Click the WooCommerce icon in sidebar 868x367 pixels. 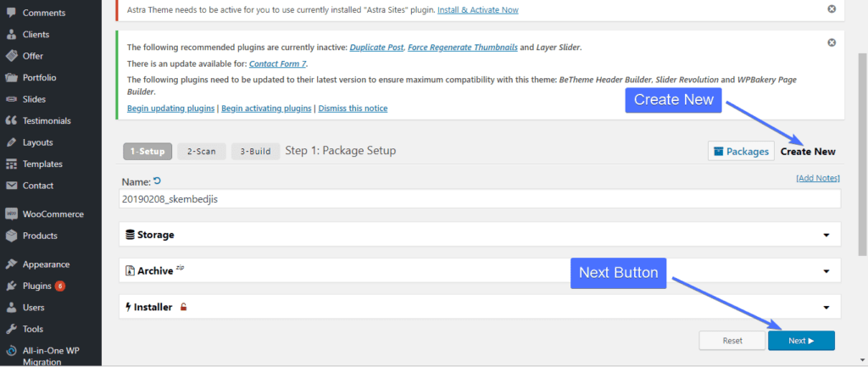tap(11, 214)
